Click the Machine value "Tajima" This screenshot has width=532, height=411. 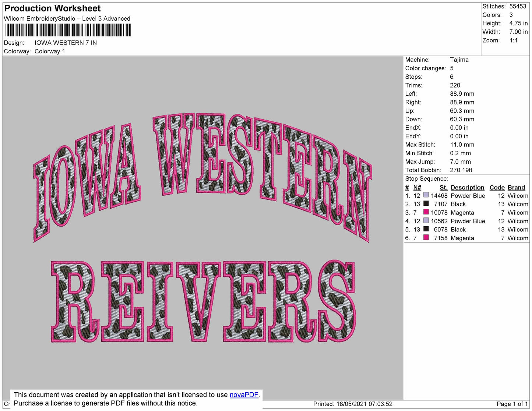(x=459, y=60)
